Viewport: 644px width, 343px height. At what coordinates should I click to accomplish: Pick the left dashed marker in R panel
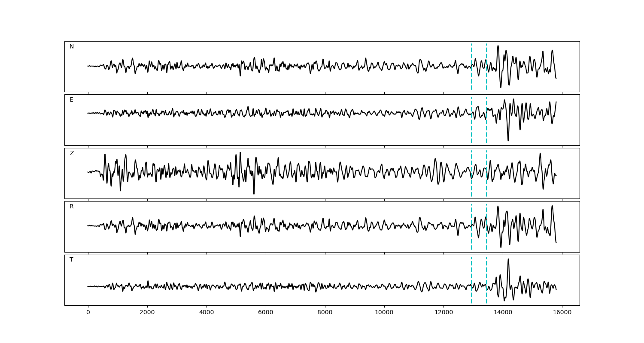(x=471, y=226)
